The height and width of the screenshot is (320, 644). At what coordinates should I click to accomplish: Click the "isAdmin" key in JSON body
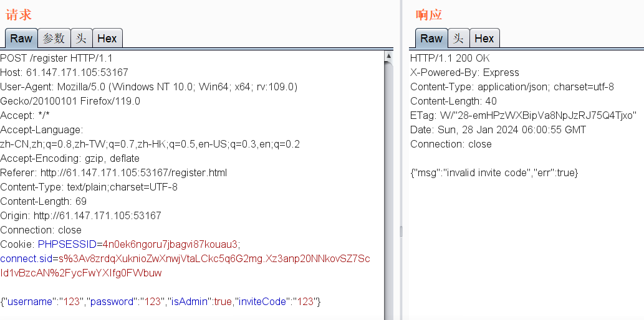coord(190,301)
